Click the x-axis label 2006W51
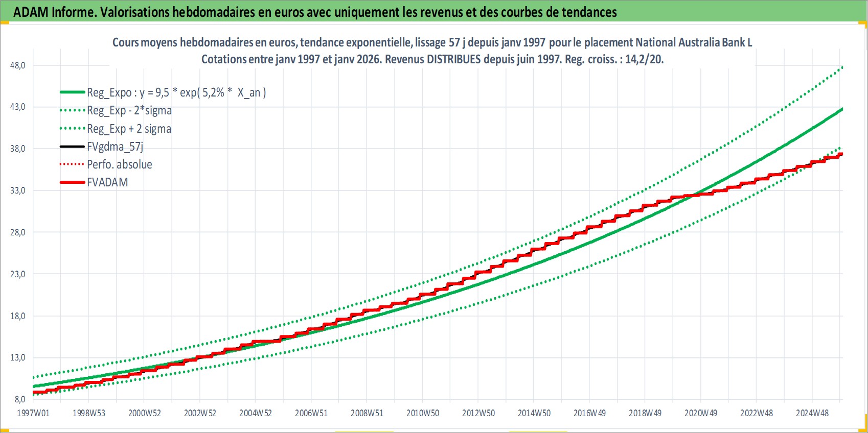This screenshot has height=433, width=868. tap(311, 413)
